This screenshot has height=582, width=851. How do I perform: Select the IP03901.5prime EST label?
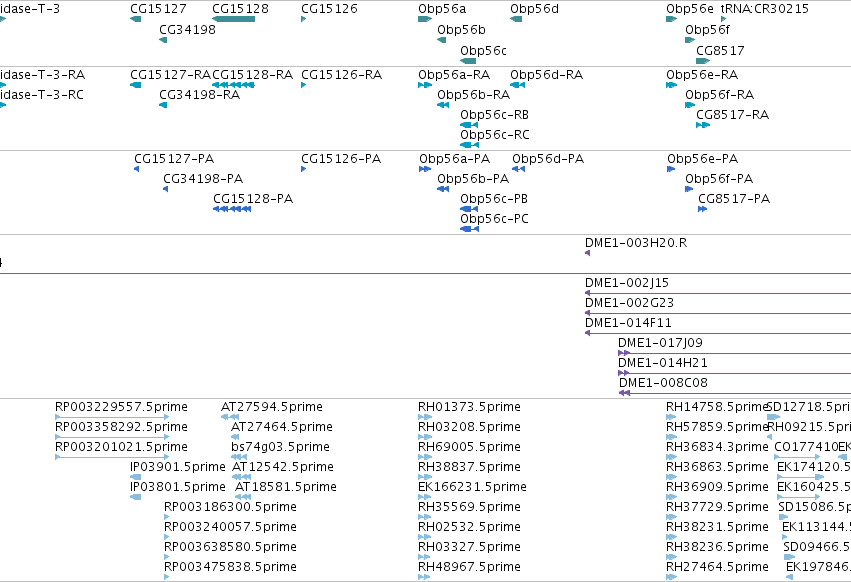[x=177, y=467]
